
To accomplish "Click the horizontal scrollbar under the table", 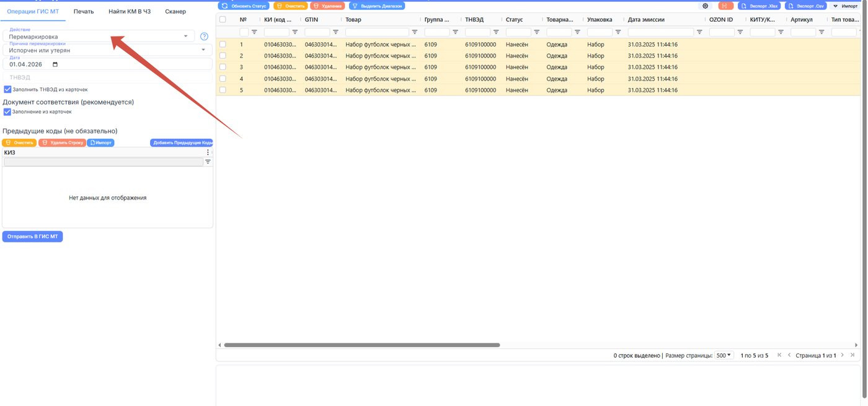I will click(362, 345).
